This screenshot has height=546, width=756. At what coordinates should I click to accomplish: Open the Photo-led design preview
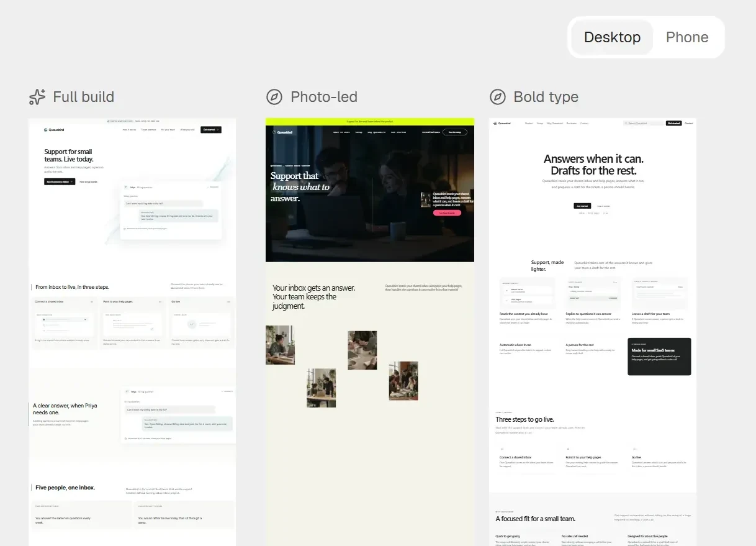pos(369,332)
